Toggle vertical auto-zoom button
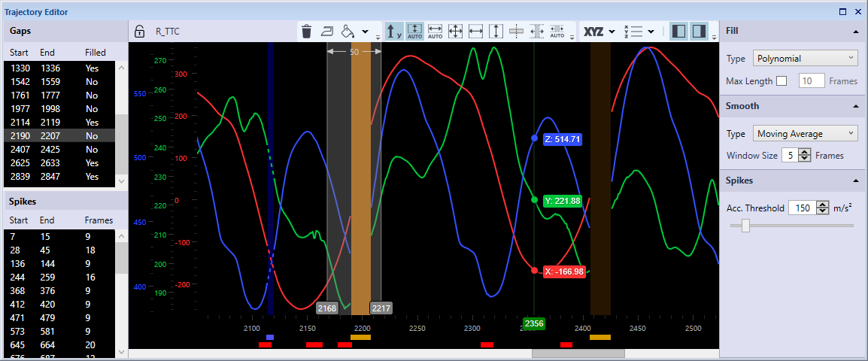The width and height of the screenshot is (868, 361). (414, 32)
